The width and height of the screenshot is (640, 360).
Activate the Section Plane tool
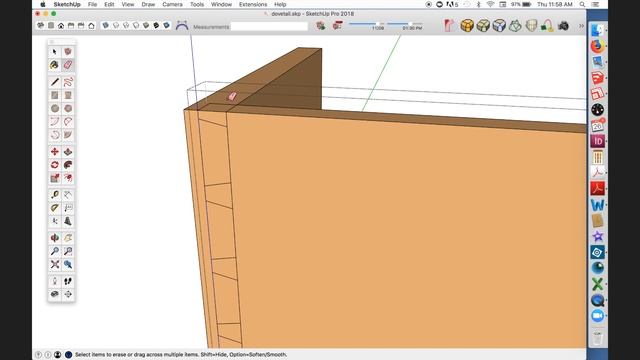[x=68, y=294]
